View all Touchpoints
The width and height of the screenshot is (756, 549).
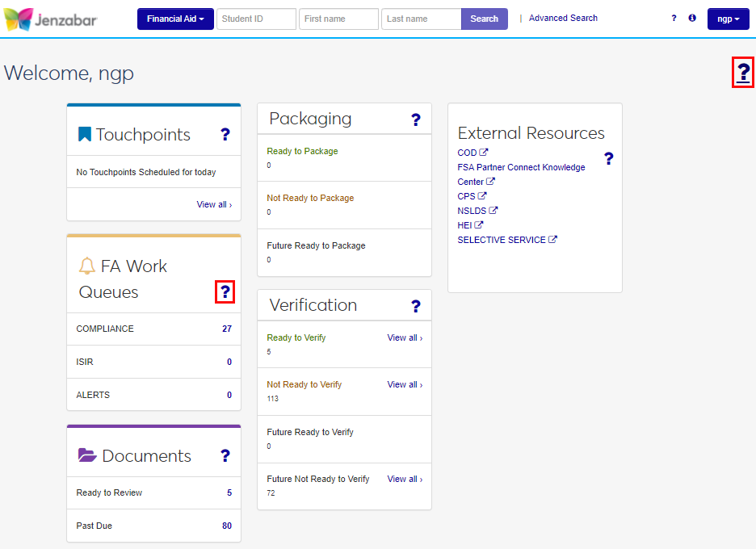[214, 204]
